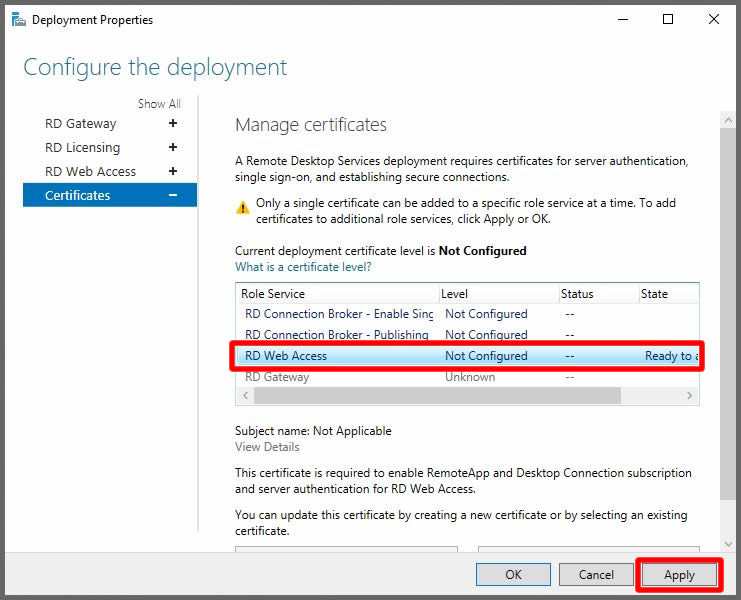Select RD Connection Broker - Enable Single row
This screenshot has width=741, height=600.
click(467, 314)
